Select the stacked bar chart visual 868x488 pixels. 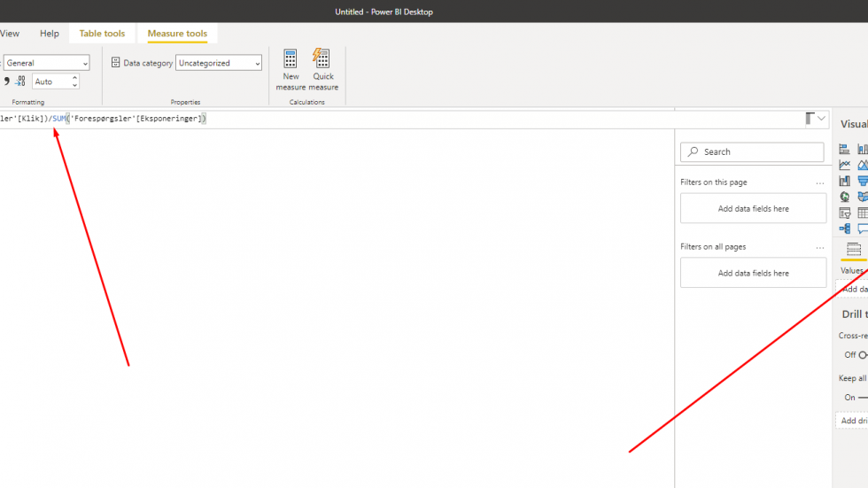click(x=844, y=149)
